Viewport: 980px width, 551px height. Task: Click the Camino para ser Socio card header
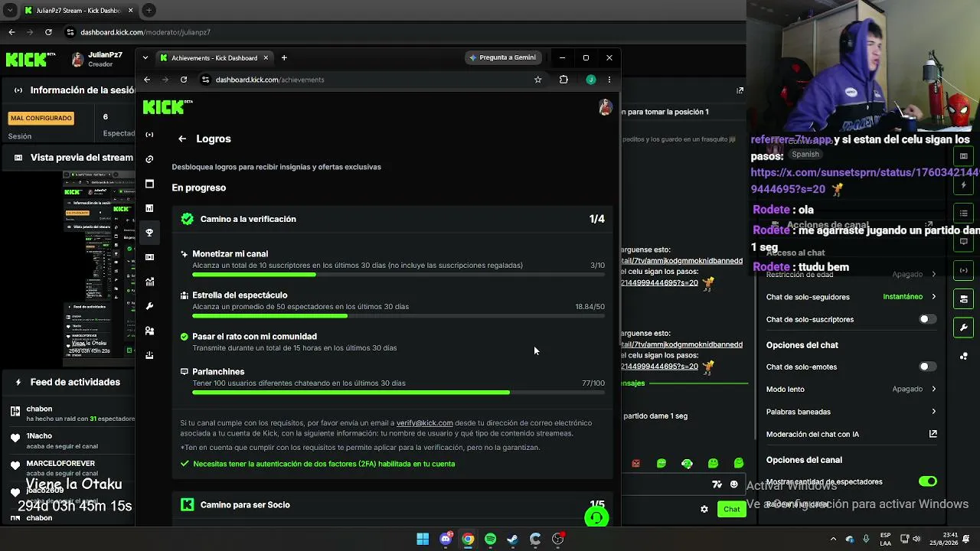(393, 505)
